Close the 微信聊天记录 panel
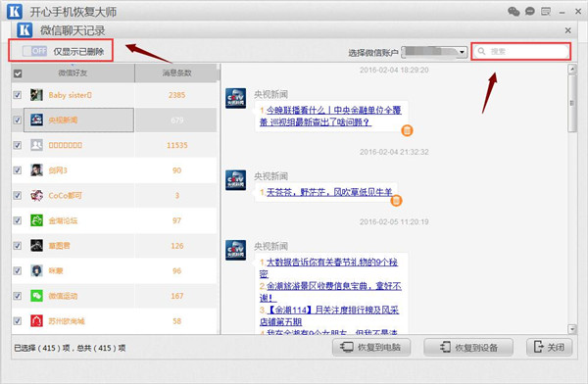The width and height of the screenshot is (588, 384). pyautogui.click(x=568, y=30)
